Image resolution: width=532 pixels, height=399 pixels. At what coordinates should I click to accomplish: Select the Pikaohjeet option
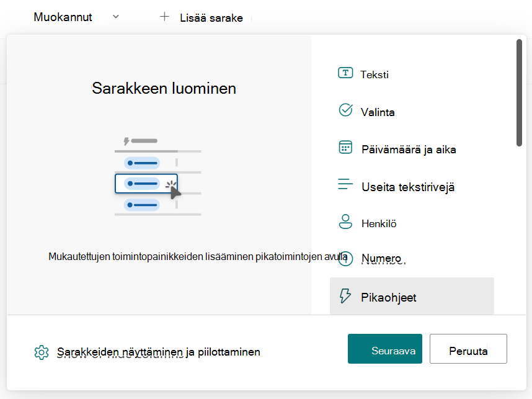(x=412, y=296)
